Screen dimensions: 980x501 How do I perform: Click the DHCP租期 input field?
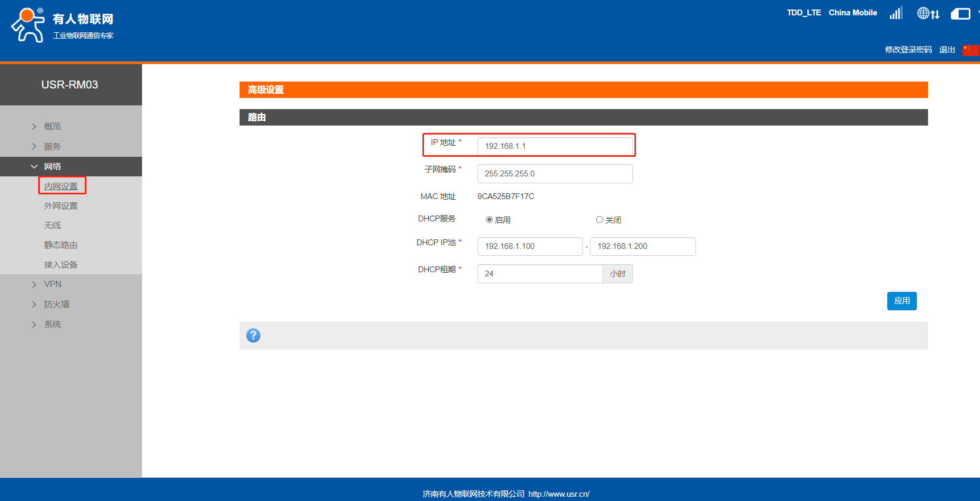pos(540,274)
